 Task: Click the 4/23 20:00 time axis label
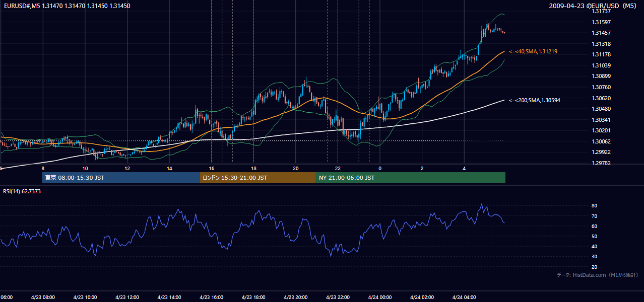(296, 297)
